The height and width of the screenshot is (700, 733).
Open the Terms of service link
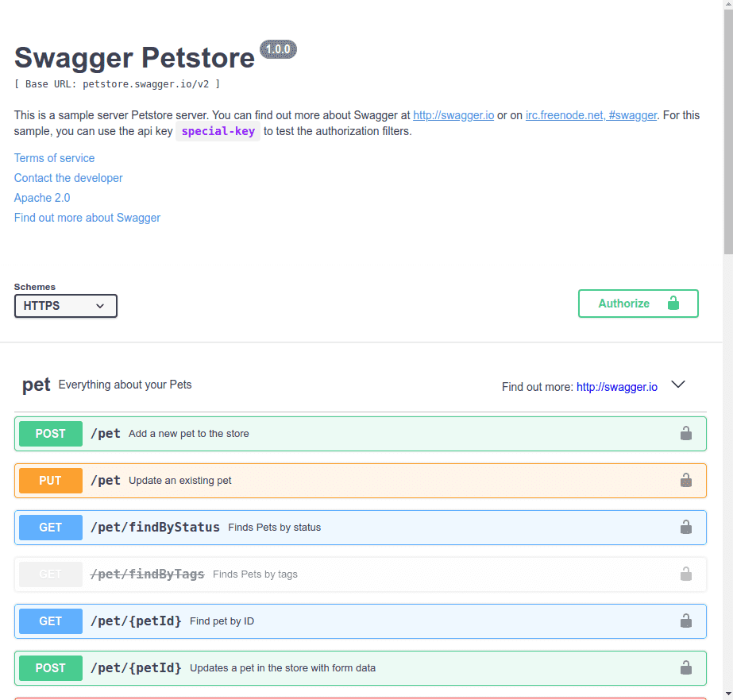pyautogui.click(x=54, y=158)
